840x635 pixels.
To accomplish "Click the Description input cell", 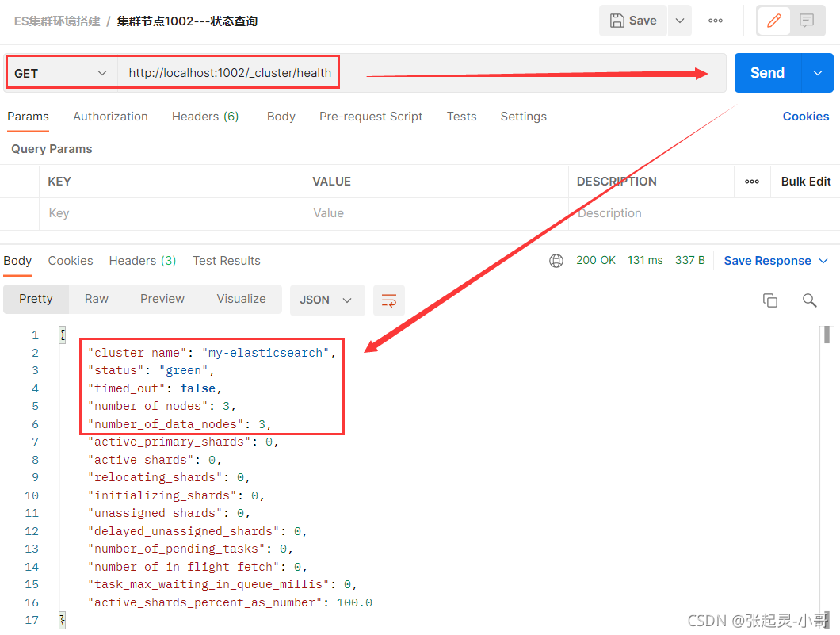I will [704, 213].
